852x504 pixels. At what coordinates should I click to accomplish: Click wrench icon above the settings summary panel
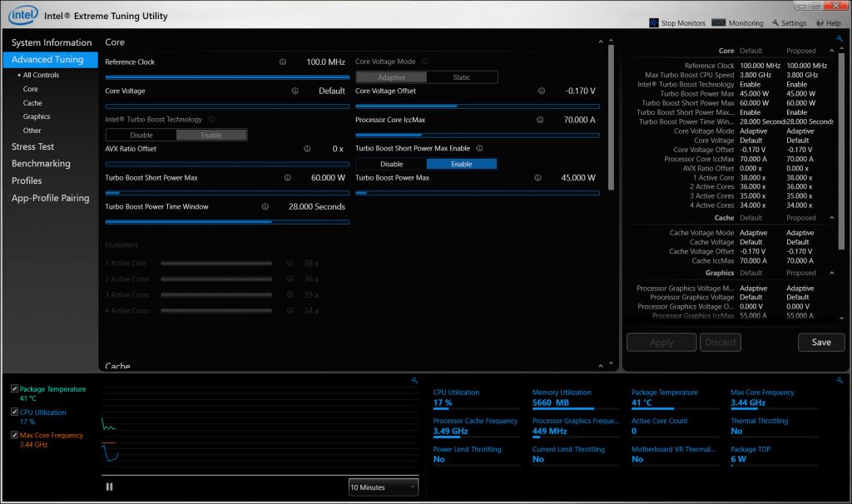point(840,38)
